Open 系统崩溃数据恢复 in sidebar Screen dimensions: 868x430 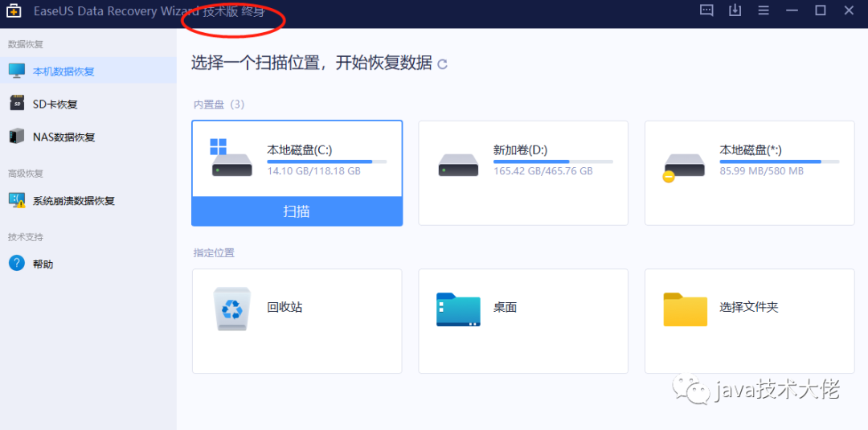[88, 200]
